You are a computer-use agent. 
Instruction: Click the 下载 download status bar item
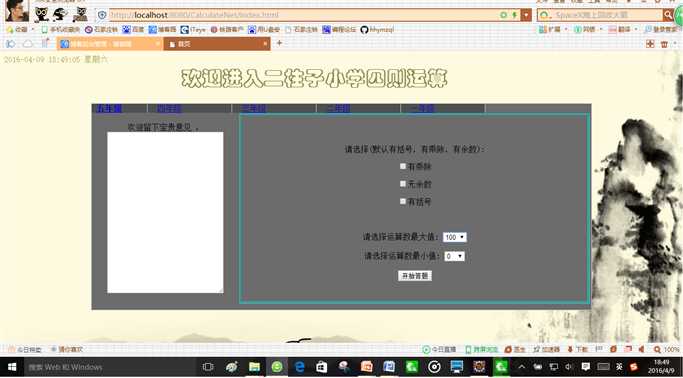577,349
